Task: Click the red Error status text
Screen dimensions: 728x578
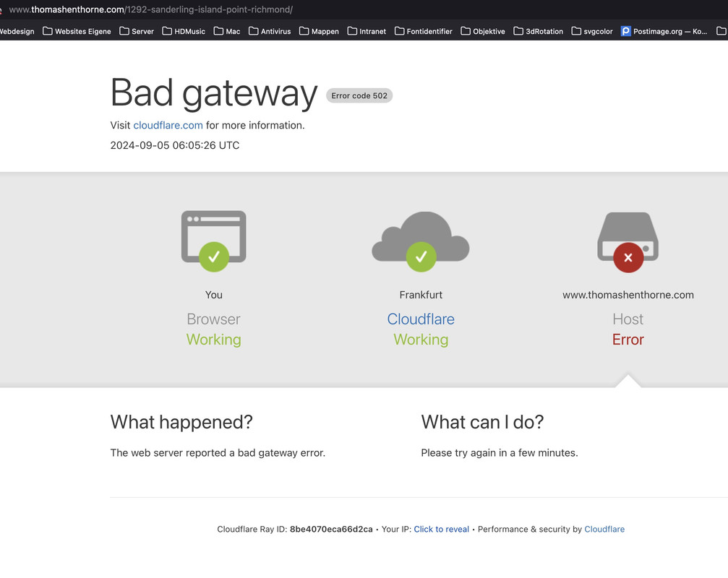Action: coord(628,340)
